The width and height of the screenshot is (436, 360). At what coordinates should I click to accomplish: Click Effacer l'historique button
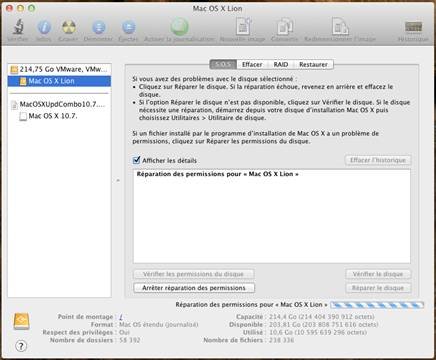click(378, 160)
